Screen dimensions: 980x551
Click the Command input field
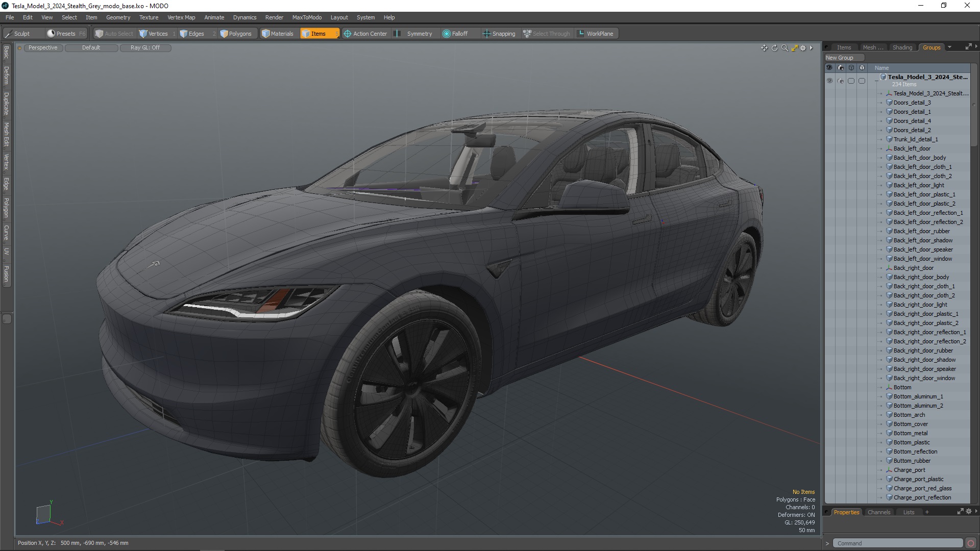pyautogui.click(x=897, y=543)
